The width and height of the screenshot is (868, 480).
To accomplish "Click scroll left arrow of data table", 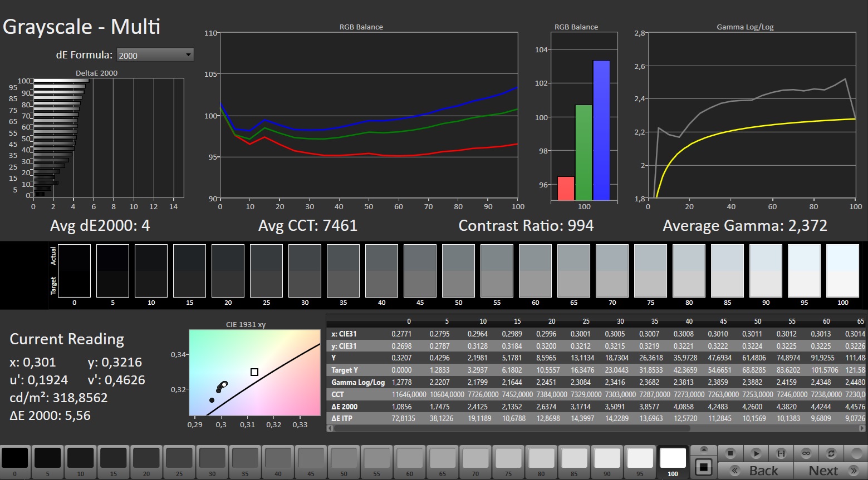I will [330, 428].
